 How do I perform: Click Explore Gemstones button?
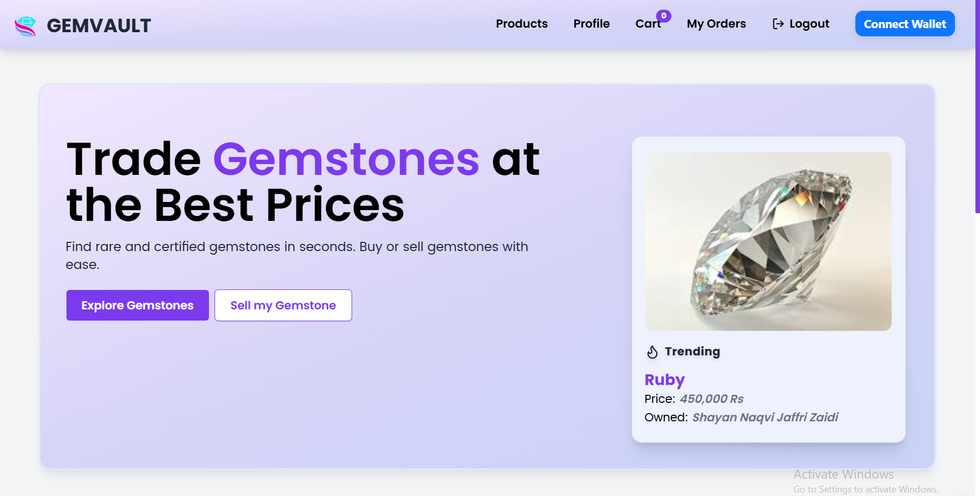(137, 305)
